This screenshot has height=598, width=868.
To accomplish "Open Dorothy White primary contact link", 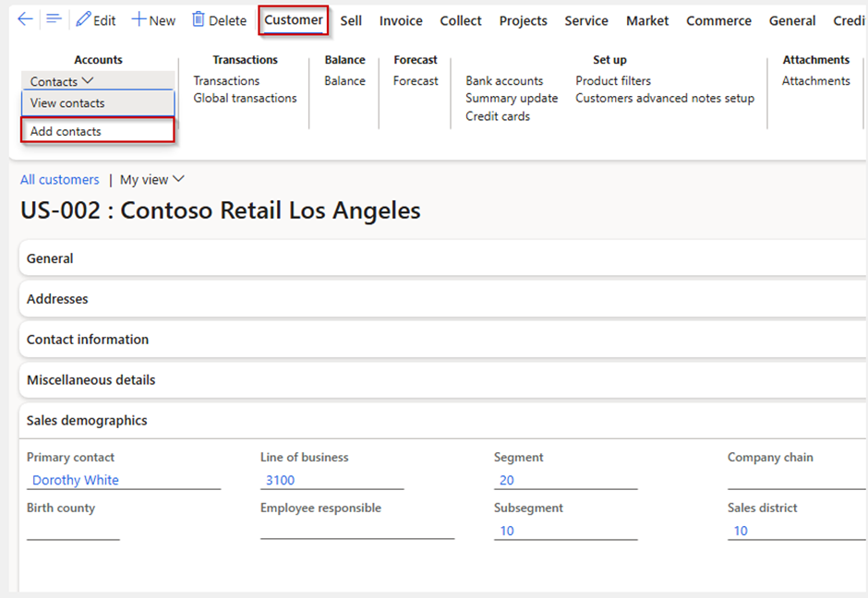I will tap(76, 480).
